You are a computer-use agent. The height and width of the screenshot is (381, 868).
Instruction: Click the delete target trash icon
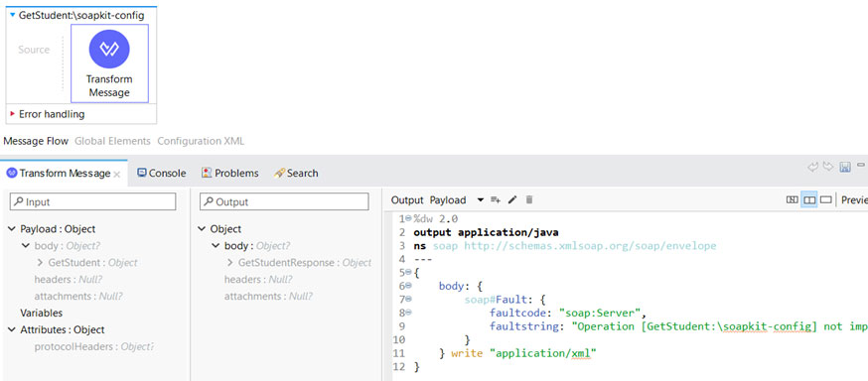click(x=528, y=199)
